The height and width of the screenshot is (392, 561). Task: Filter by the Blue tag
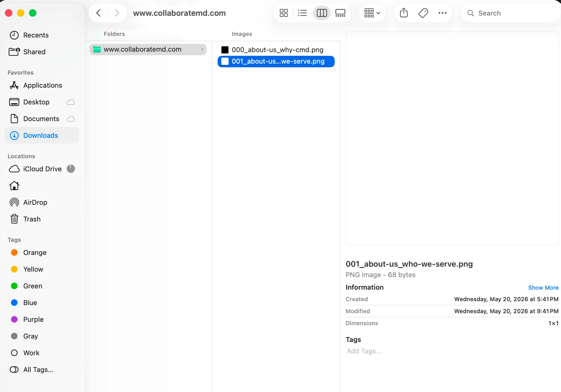pyautogui.click(x=42, y=303)
